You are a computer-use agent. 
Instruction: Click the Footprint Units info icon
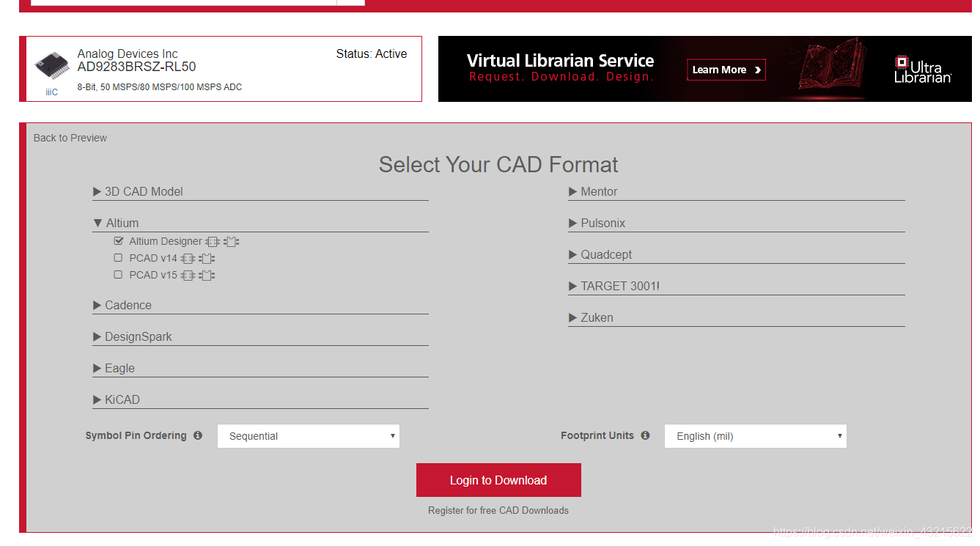tap(645, 435)
